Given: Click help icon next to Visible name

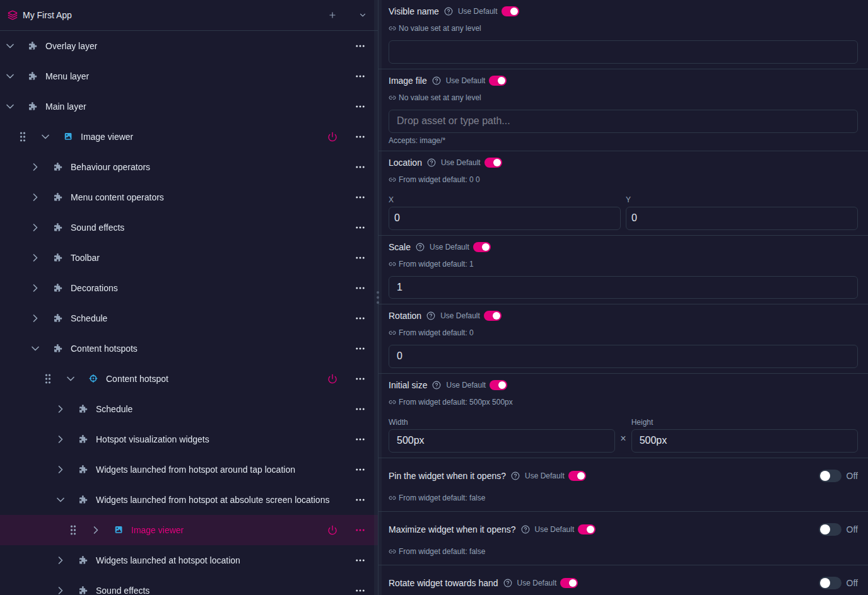Looking at the screenshot, I should (449, 11).
